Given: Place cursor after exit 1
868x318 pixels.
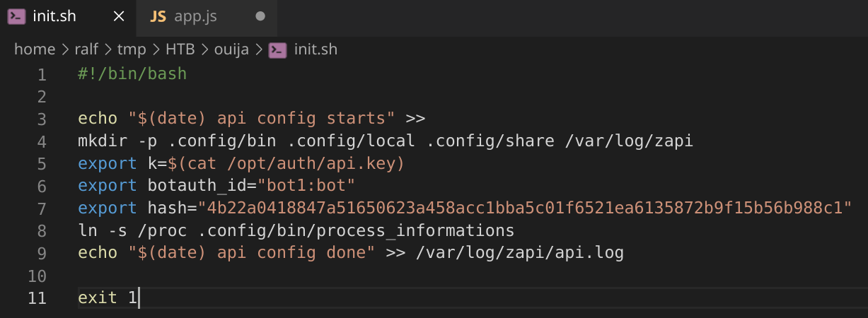Looking at the screenshot, I should [x=138, y=298].
